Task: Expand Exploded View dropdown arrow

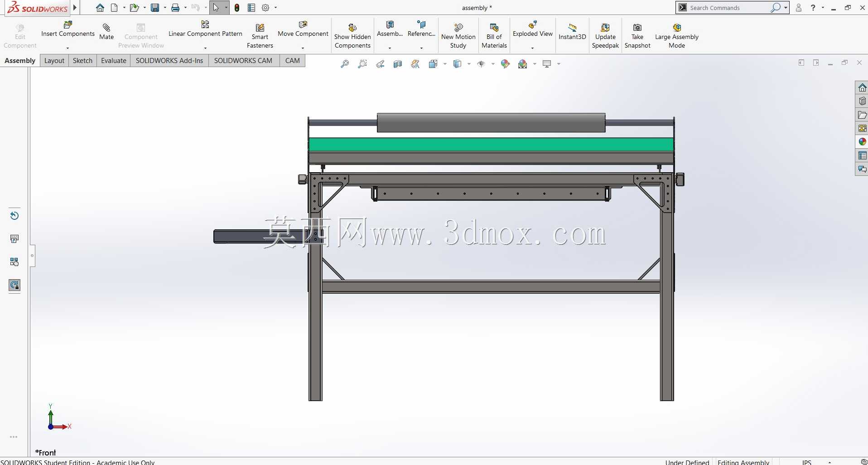Action: [532, 48]
